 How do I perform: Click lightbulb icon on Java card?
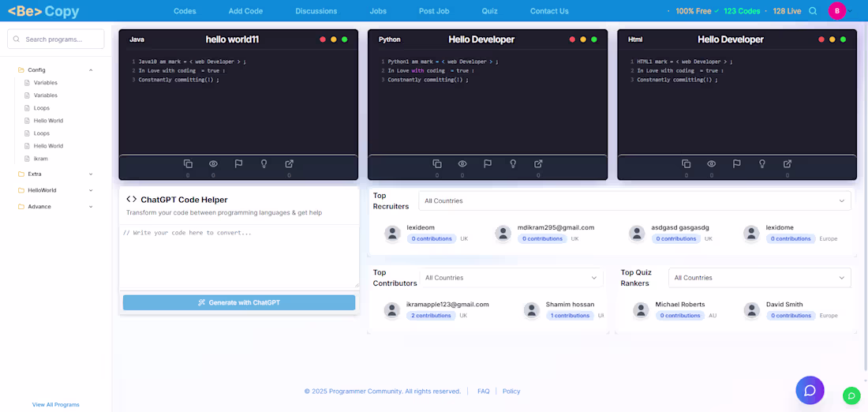[264, 164]
